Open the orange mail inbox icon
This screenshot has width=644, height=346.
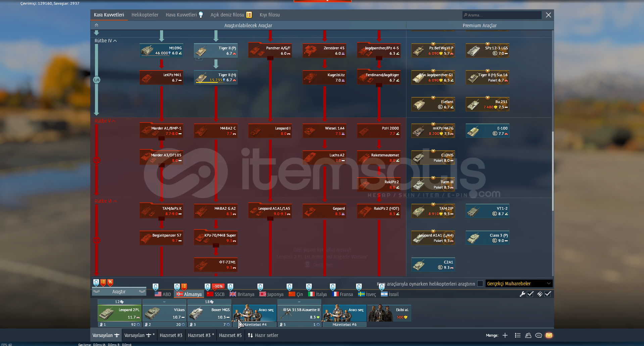(x=549, y=335)
